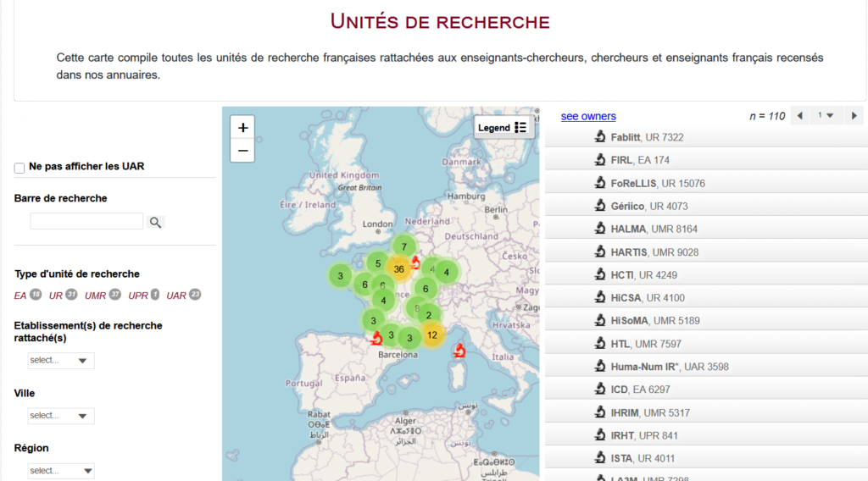Select the HCTI, UR 4249 text
This screenshot has width=868, height=481.
tap(644, 275)
